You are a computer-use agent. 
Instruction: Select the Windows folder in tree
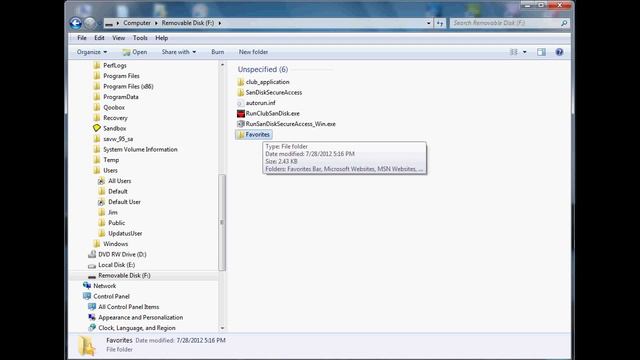tap(116, 244)
